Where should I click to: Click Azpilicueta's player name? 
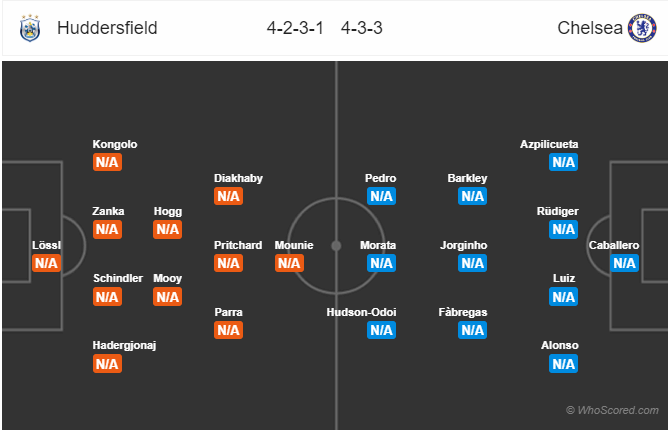point(549,144)
